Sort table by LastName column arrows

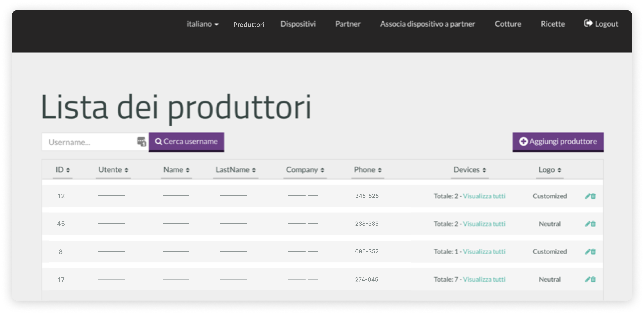pyautogui.click(x=254, y=170)
